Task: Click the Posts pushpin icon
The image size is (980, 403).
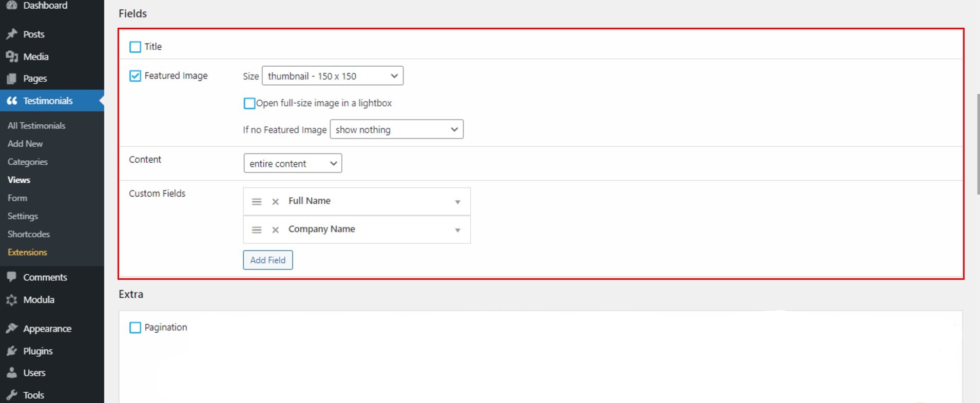Action: click(12, 34)
